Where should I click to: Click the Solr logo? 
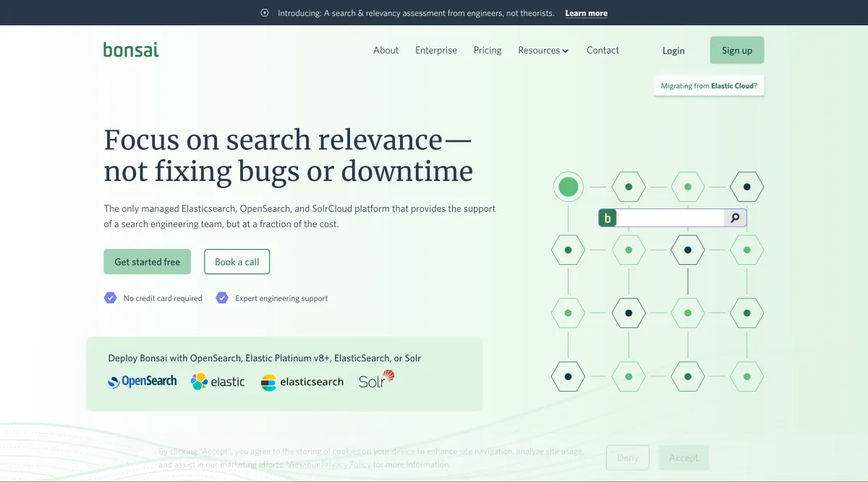click(x=376, y=380)
